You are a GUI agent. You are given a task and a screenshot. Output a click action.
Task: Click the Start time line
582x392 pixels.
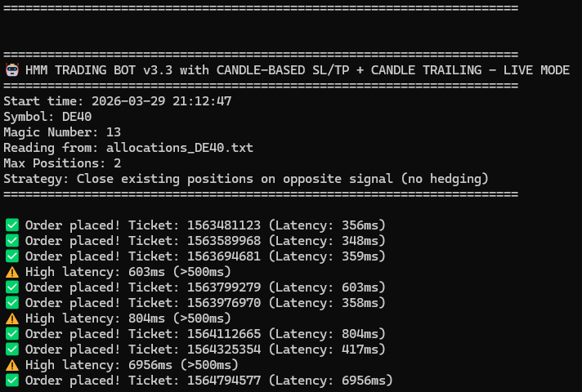pos(118,101)
